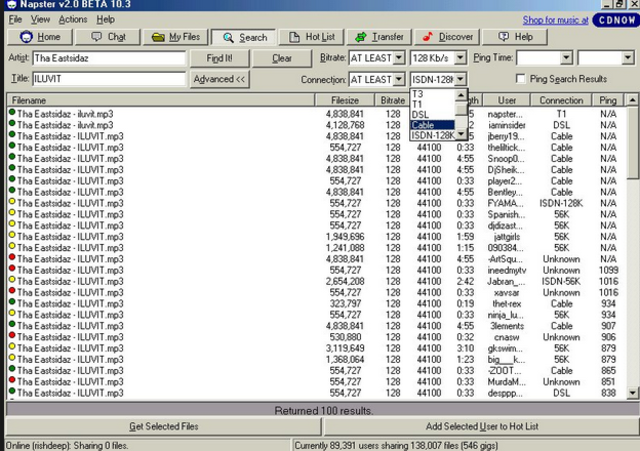640x451 pixels.
Task: Focus the Artist input field
Action: (x=109, y=58)
